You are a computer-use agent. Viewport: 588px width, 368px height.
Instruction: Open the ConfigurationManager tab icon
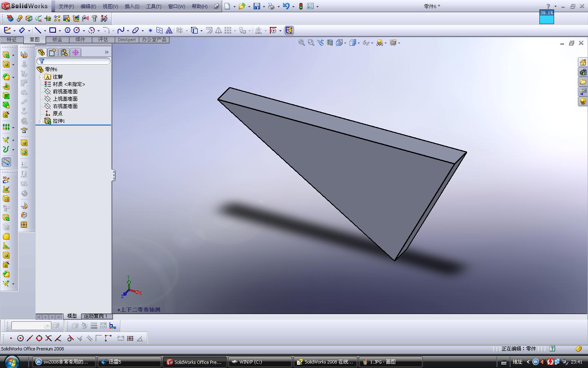point(64,52)
